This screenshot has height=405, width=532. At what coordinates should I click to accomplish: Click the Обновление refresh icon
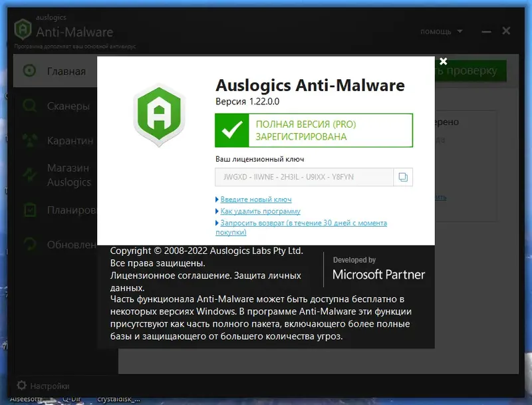pos(29,244)
